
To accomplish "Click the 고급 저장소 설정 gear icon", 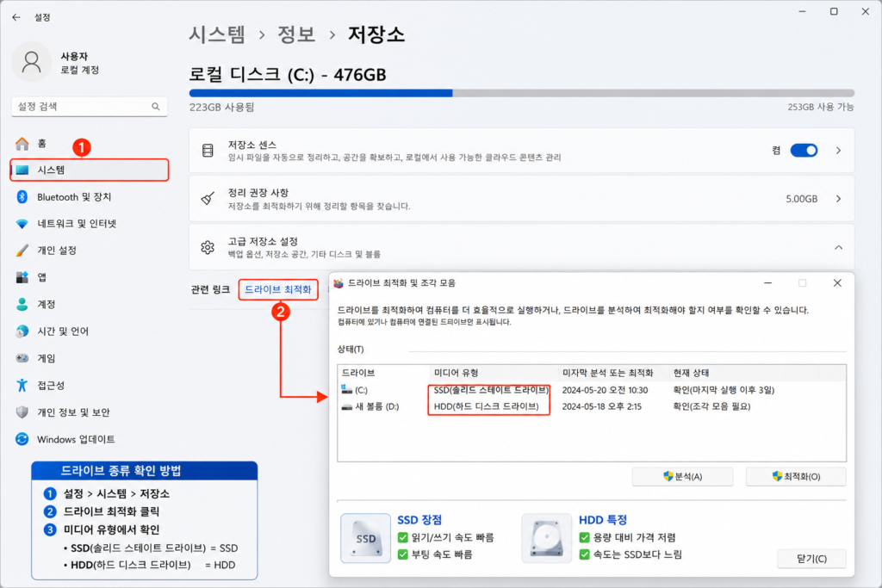I will (x=208, y=247).
